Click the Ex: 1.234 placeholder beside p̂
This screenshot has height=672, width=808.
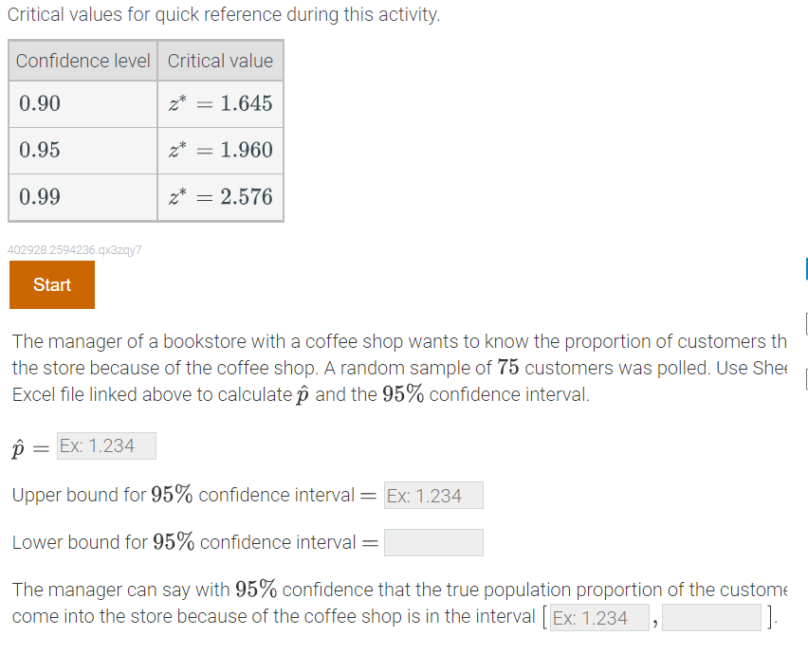tap(105, 445)
